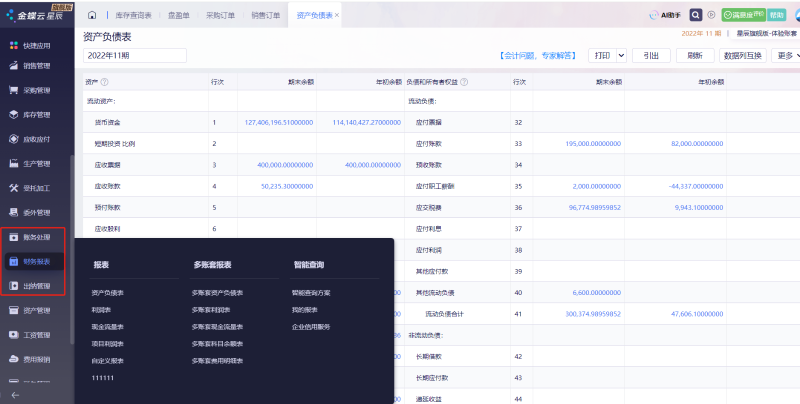The width and height of the screenshot is (800, 404).
Task: Open 采购管理 shopping cart module
Action: click(31, 90)
